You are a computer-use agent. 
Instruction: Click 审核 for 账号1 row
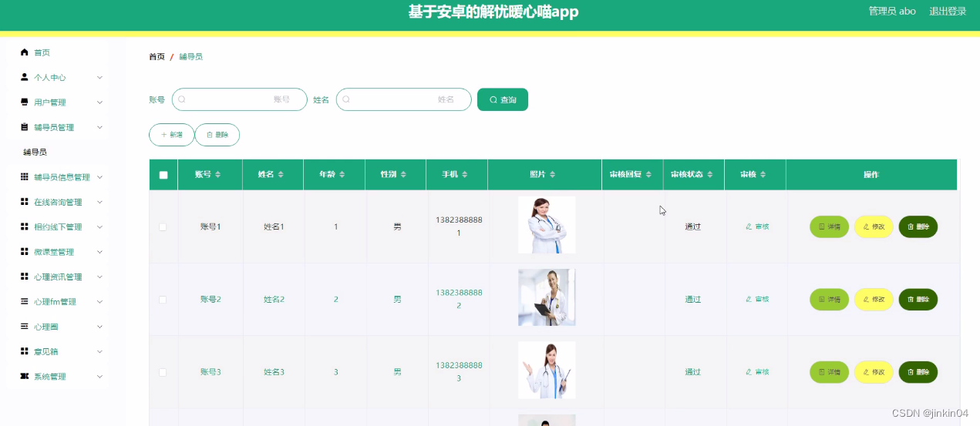click(x=757, y=226)
